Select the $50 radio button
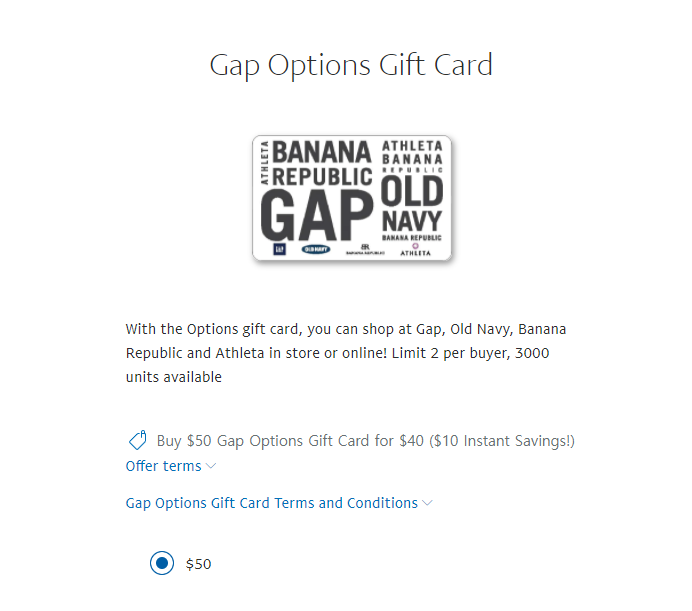Screen dimensions: 692x611 tap(162, 563)
